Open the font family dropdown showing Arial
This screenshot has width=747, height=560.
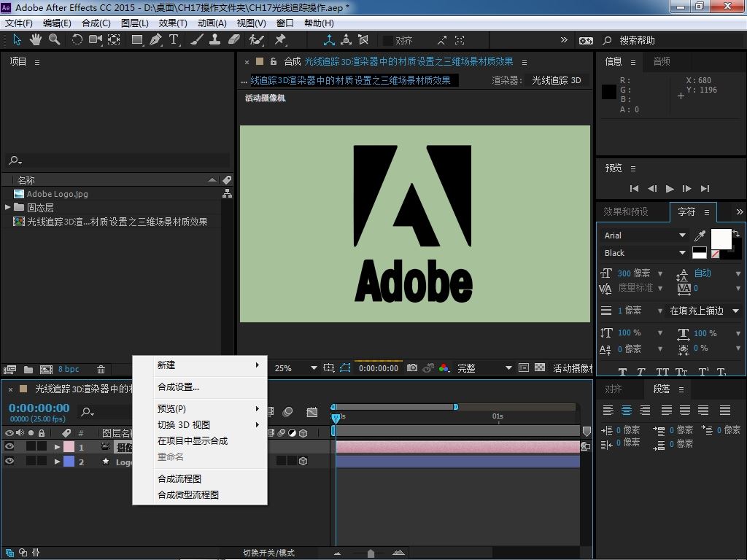[x=645, y=236]
